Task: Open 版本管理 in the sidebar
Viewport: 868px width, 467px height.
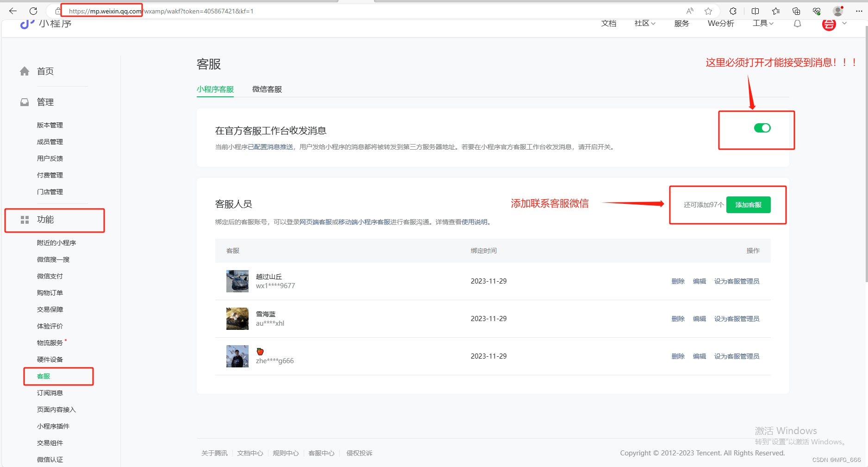Action: pyautogui.click(x=50, y=125)
